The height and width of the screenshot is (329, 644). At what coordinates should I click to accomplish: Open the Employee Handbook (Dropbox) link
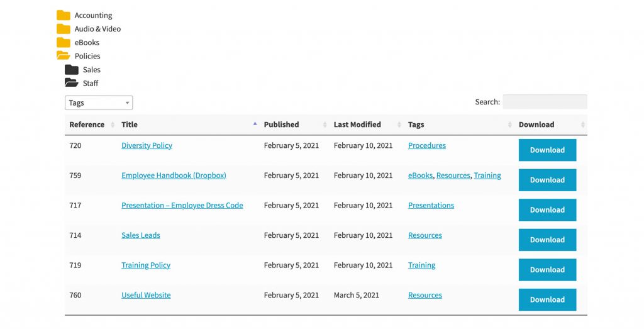(x=174, y=176)
